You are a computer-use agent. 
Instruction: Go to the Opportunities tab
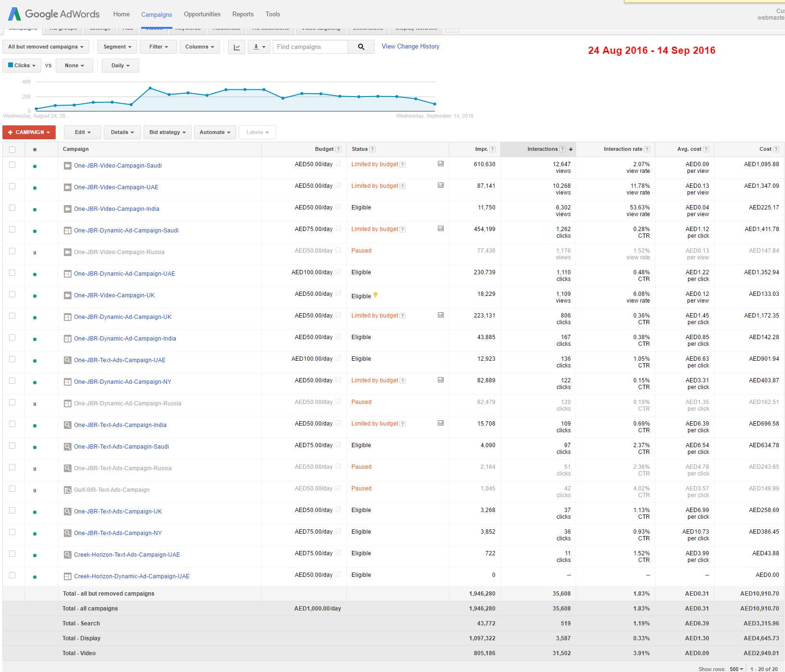point(202,14)
